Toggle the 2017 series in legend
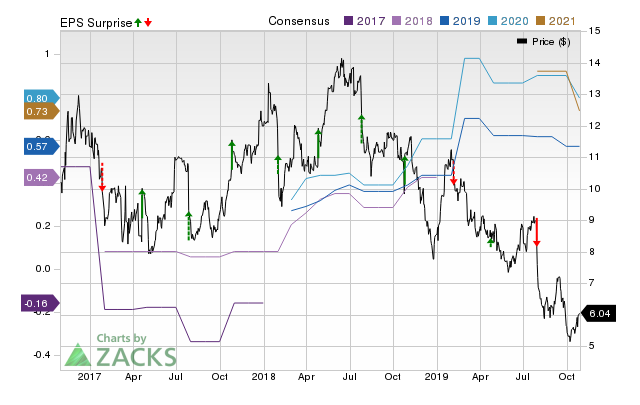 pyautogui.click(x=366, y=20)
